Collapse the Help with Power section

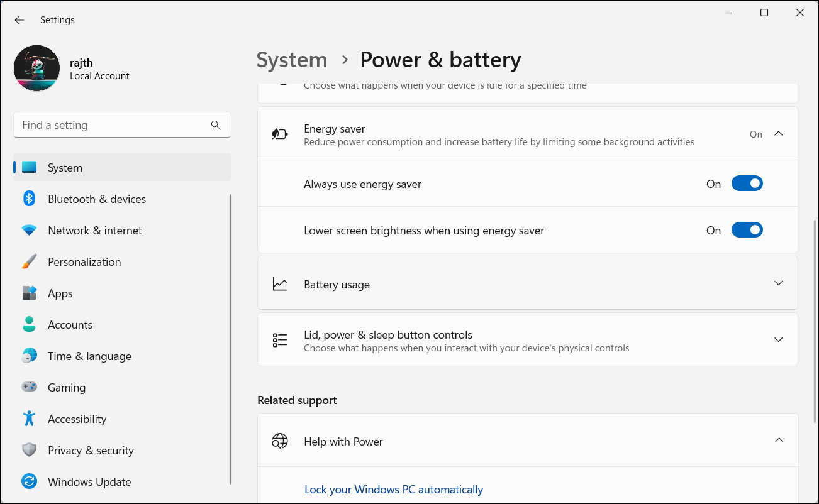pyautogui.click(x=779, y=441)
